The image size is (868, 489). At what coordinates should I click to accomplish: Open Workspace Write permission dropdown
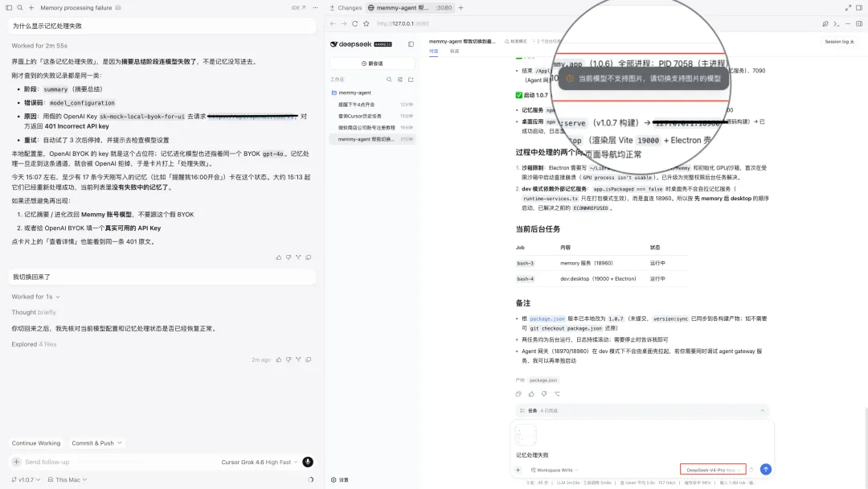(x=554, y=471)
